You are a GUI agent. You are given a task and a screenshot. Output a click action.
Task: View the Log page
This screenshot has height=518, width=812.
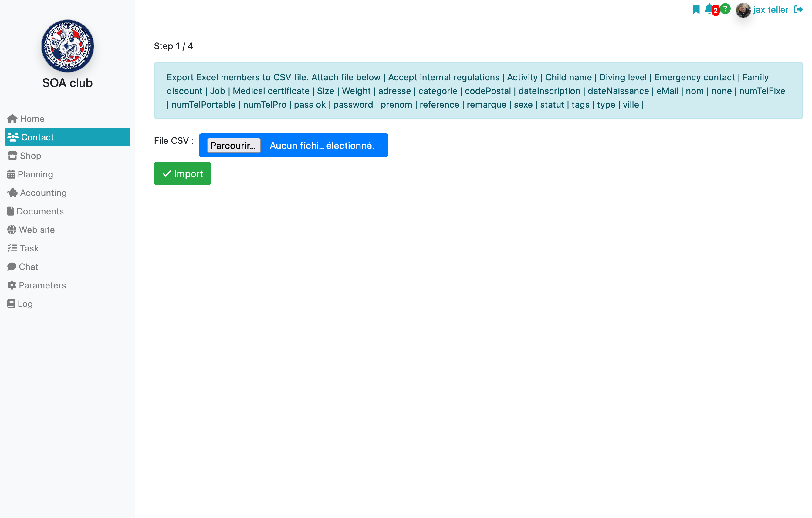[x=67, y=304]
